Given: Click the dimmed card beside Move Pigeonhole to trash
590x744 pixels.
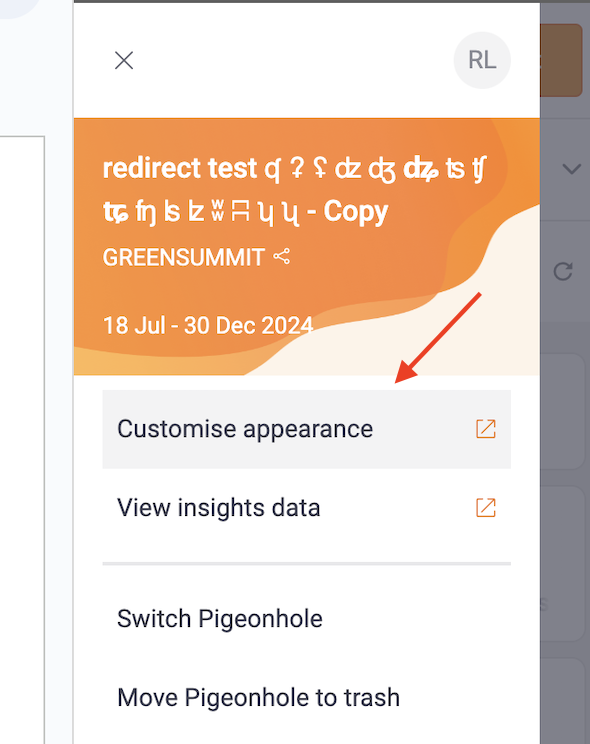Looking at the screenshot, I should tap(562, 701).
